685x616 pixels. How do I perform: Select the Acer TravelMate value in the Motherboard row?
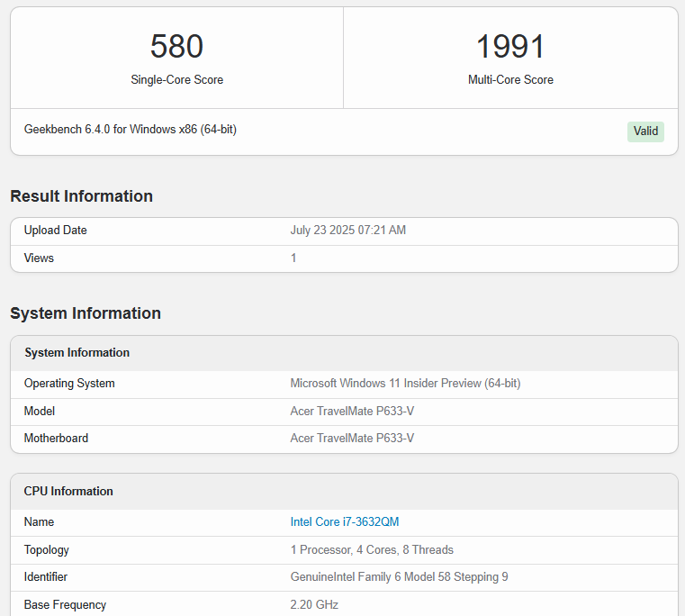click(x=352, y=439)
